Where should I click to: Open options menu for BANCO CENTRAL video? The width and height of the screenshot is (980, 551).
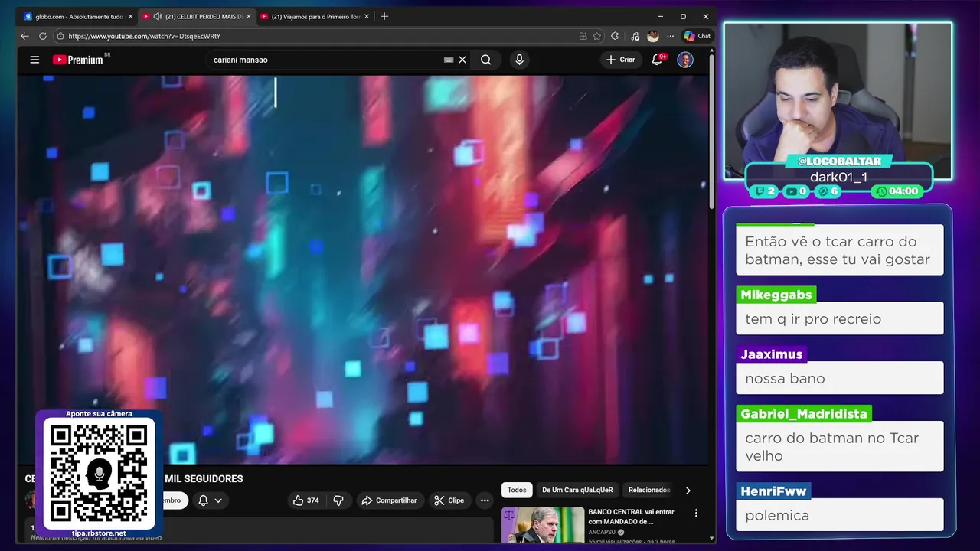tap(696, 513)
